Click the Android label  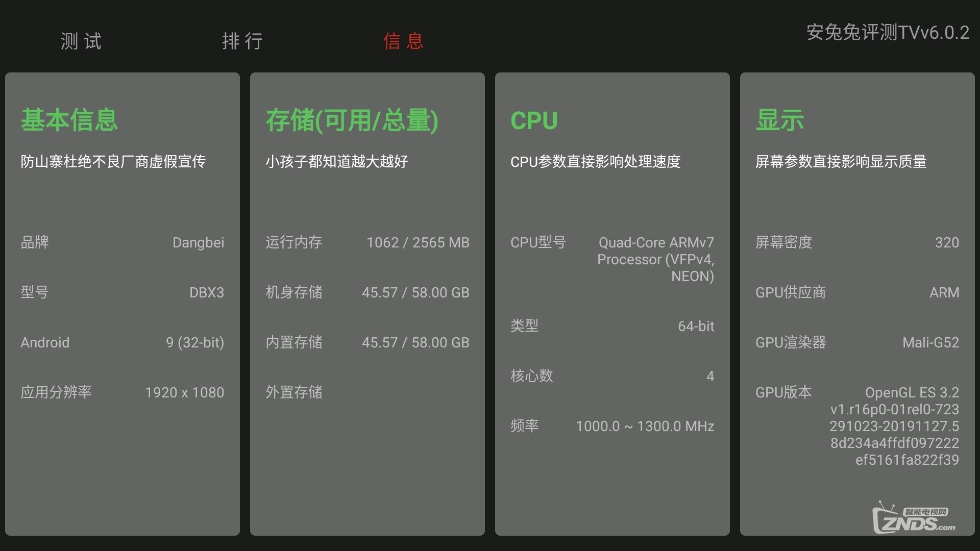point(45,342)
